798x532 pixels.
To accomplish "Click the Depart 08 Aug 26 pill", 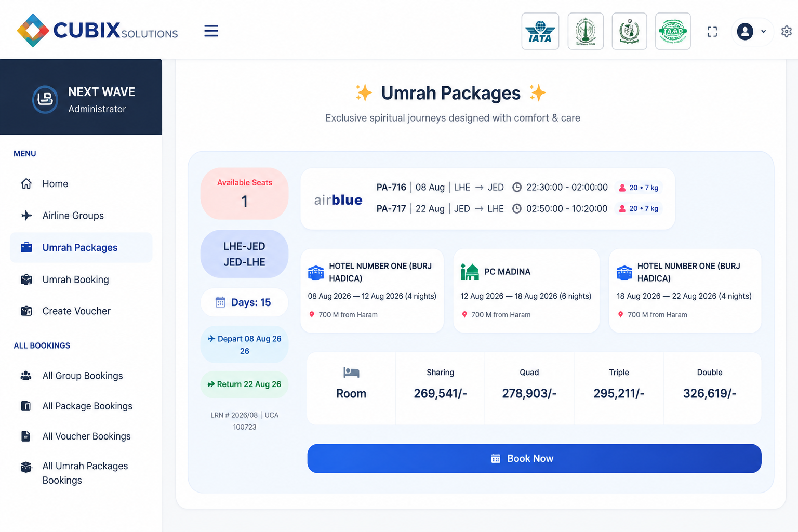I will (244, 344).
